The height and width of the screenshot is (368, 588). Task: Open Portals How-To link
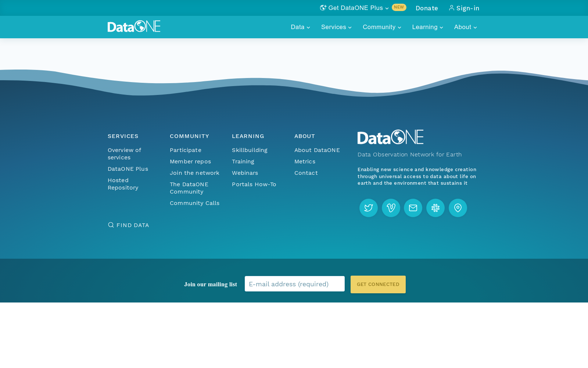pyautogui.click(x=254, y=184)
